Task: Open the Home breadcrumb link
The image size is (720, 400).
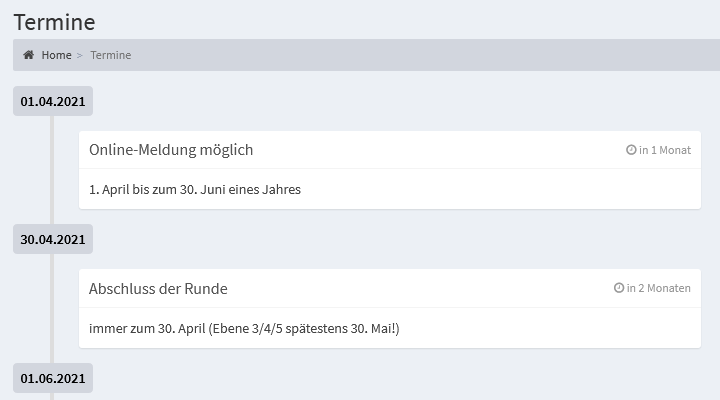Action: 56,55
